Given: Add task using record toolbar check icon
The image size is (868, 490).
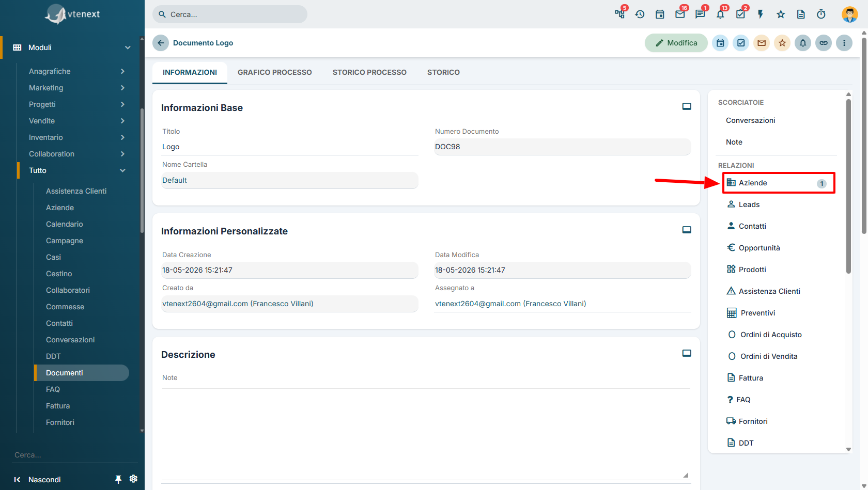Looking at the screenshot, I should [741, 43].
